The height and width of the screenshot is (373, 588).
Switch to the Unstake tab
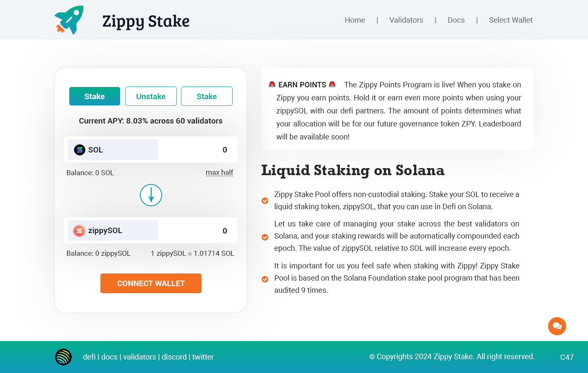[151, 96]
